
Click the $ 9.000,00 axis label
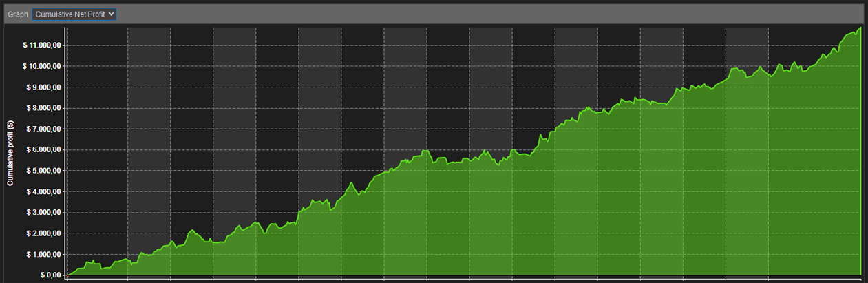coord(45,87)
